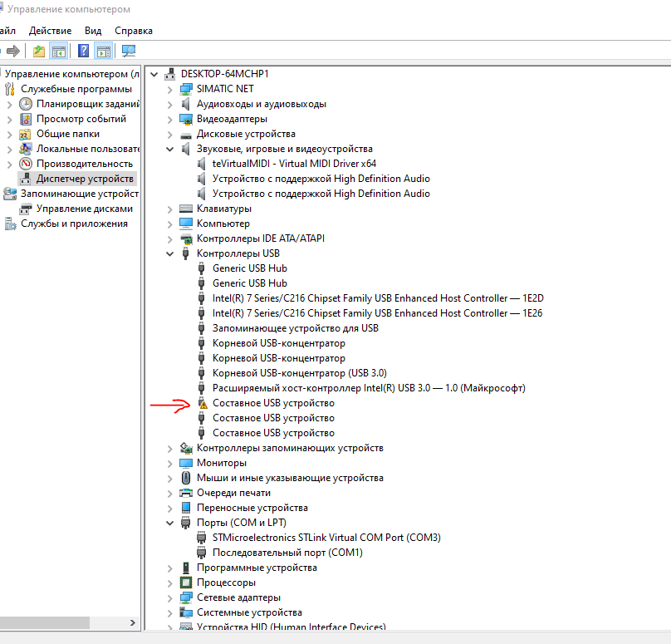Collapse the Контроллеры USB category
This screenshot has width=671, height=644.
[170, 254]
